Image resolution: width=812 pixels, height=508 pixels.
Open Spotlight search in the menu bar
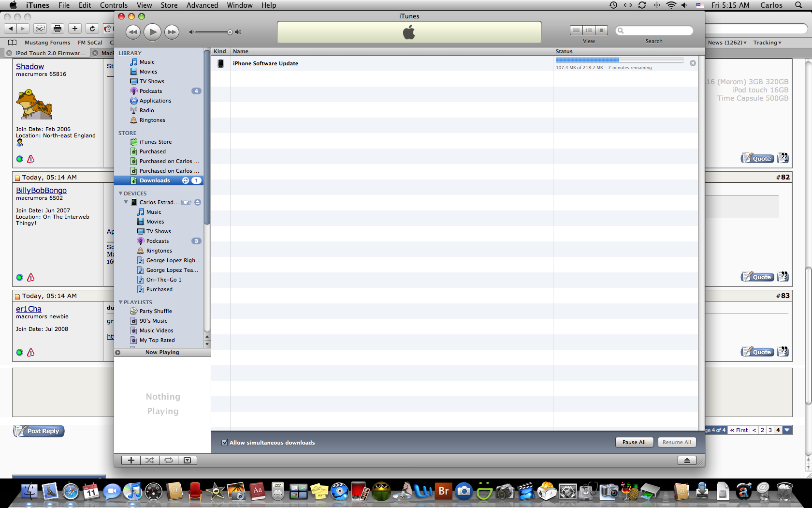pos(798,5)
